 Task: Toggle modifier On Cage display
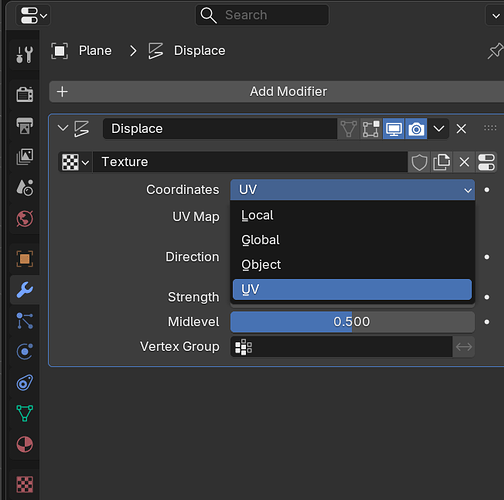pyautogui.click(x=349, y=129)
